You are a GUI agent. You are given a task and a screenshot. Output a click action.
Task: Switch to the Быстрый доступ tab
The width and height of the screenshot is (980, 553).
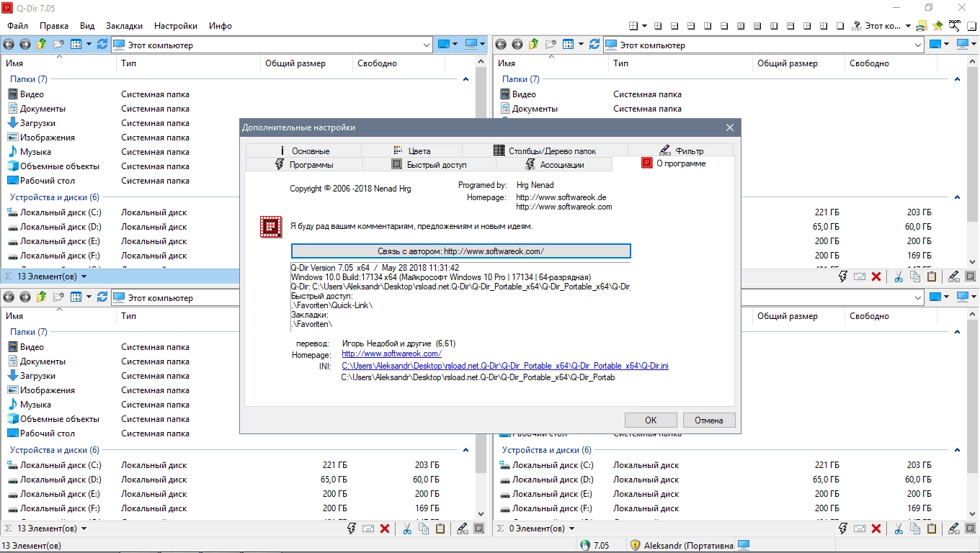(x=429, y=165)
